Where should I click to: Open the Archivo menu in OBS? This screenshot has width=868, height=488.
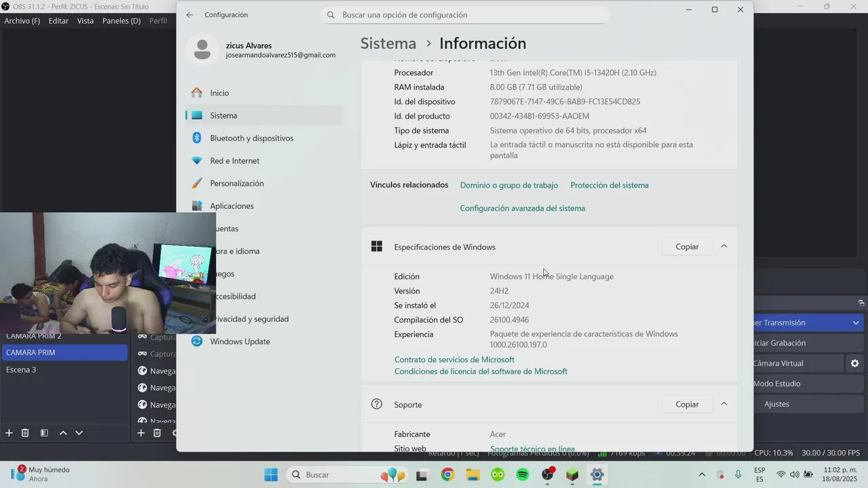pos(22,21)
